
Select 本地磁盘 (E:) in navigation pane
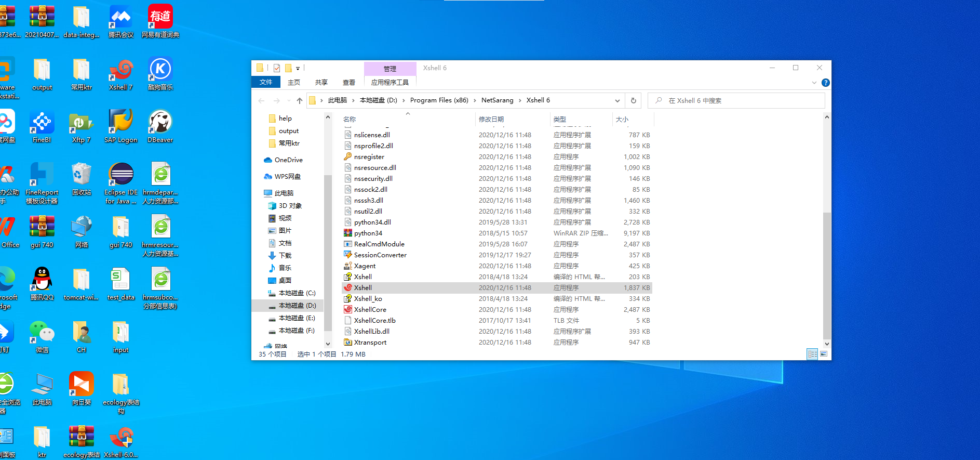tap(291, 318)
